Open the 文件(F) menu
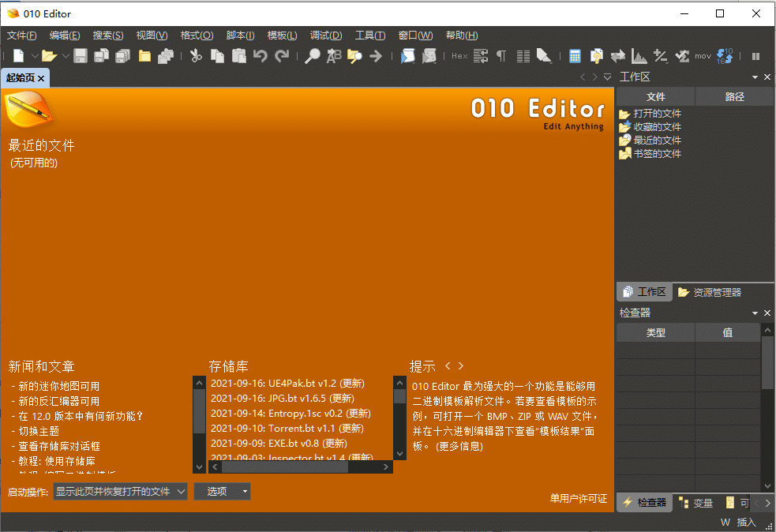This screenshot has width=776, height=532. [x=22, y=36]
